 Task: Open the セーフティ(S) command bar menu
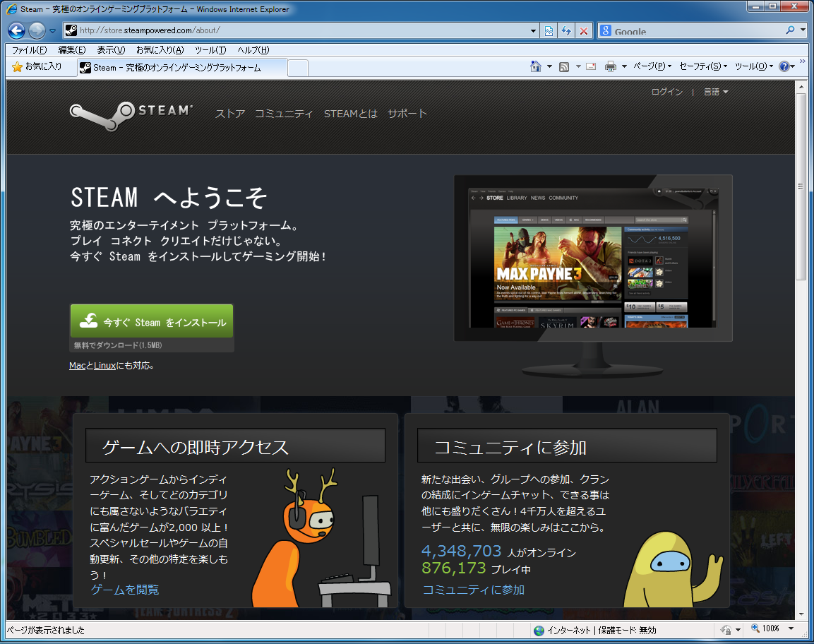point(703,66)
